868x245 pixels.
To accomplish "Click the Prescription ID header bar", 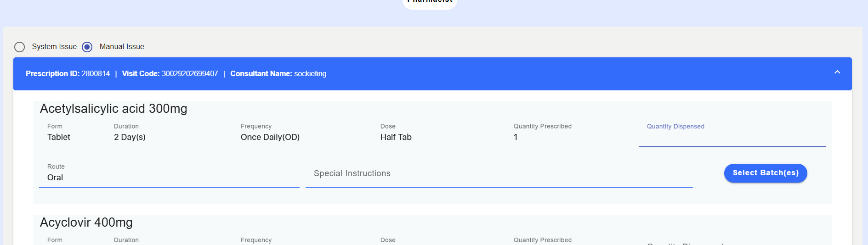I will pyautogui.click(x=432, y=74).
